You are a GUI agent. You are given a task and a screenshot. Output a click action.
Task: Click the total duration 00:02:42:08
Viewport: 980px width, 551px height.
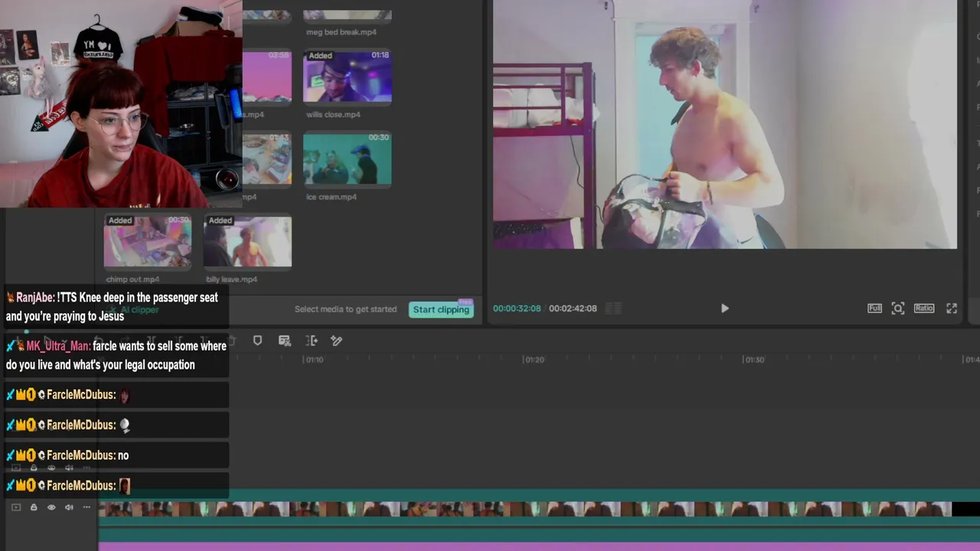[x=573, y=308]
